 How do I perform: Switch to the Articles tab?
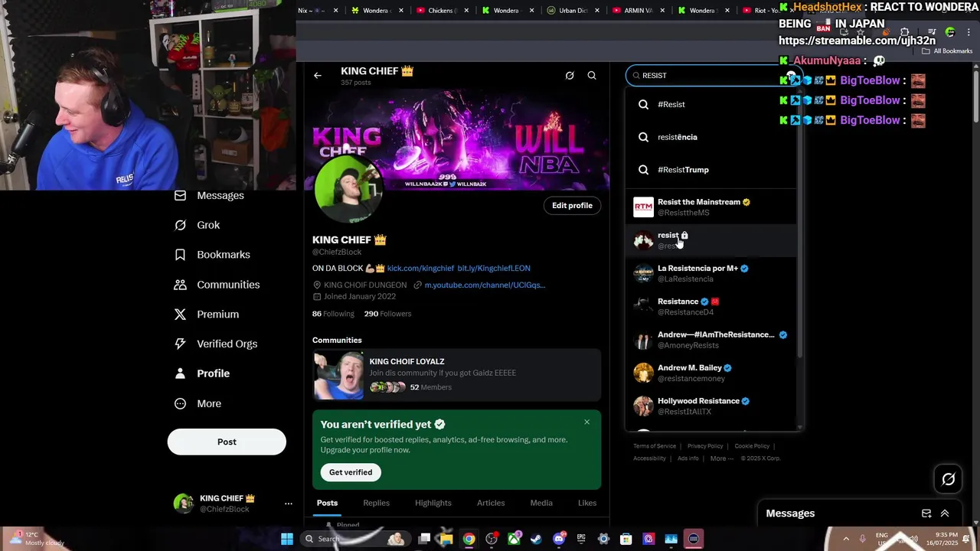[491, 503]
